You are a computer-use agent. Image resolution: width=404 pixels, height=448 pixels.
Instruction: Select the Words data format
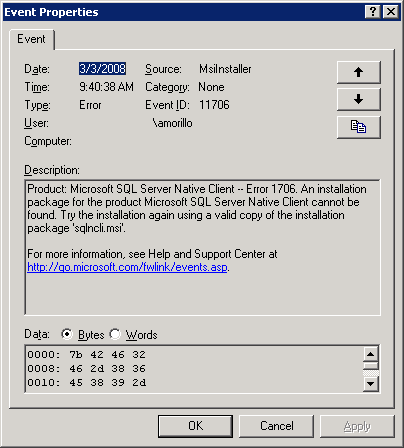pyautogui.click(x=115, y=334)
